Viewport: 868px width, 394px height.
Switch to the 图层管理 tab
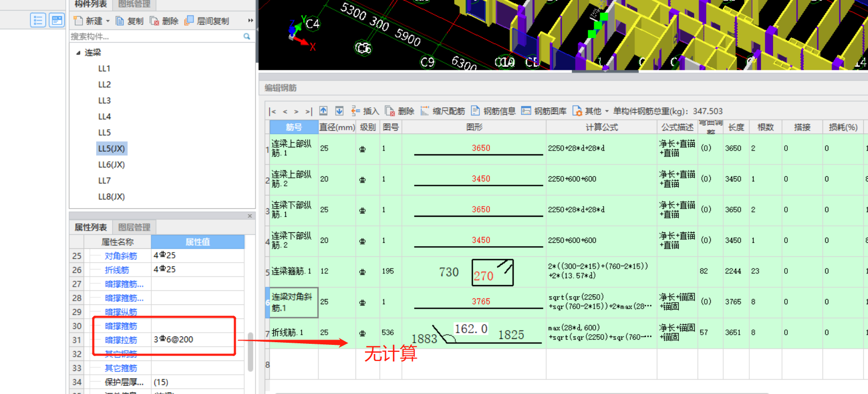click(x=134, y=227)
